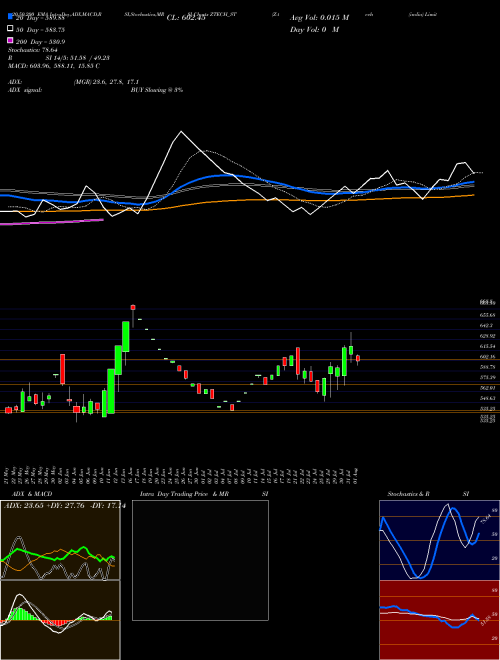Screen dimensions: 500x660
Task: Click the BUY Slowing @ 5% signal text
Action: coord(157,90)
